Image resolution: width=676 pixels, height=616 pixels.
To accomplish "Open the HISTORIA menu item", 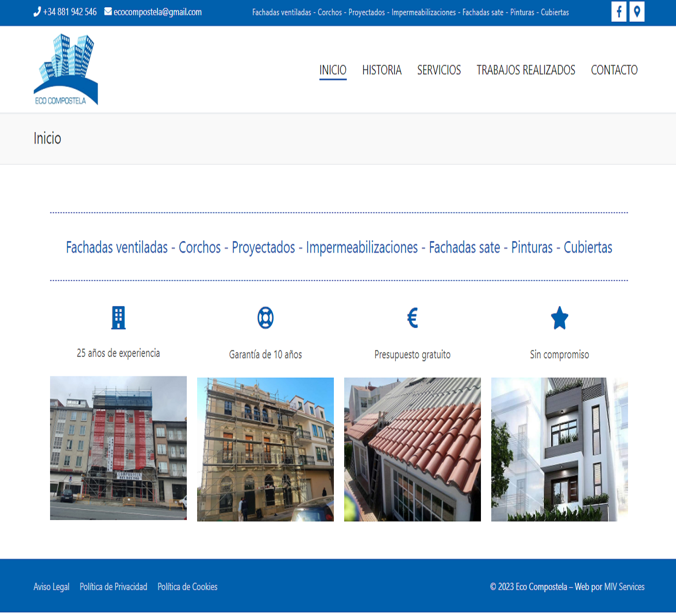I will pyautogui.click(x=382, y=70).
